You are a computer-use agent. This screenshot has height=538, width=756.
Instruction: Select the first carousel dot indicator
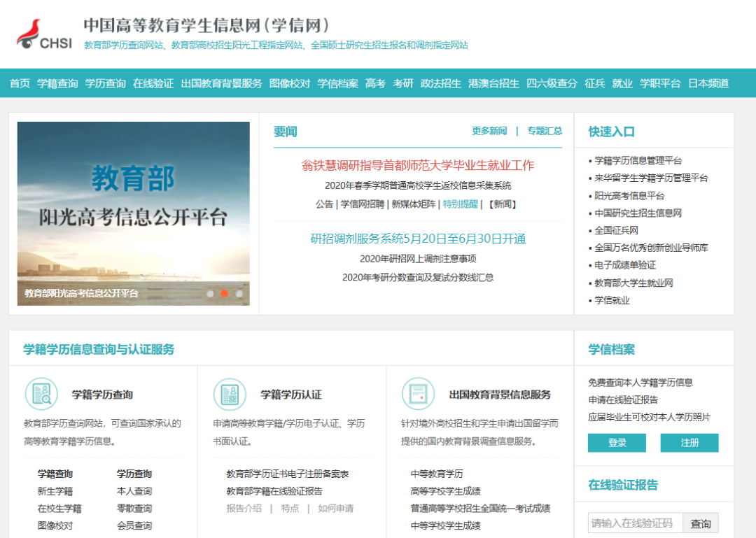pos(210,294)
